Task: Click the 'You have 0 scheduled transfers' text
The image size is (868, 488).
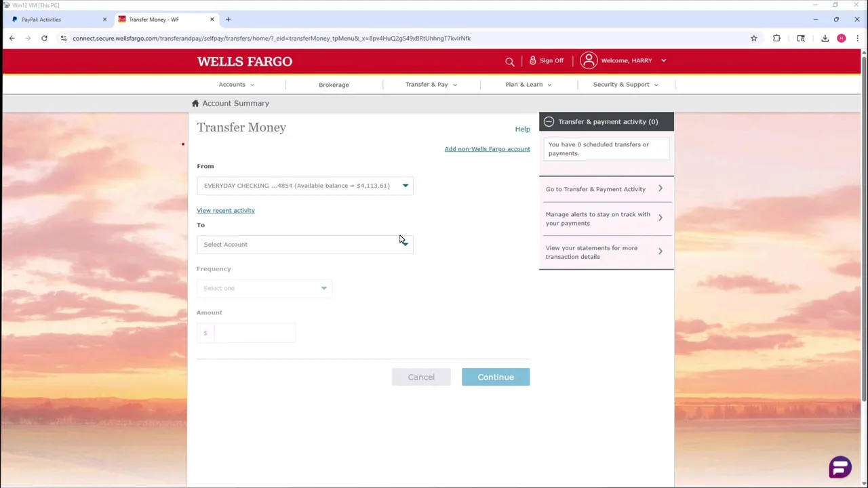Action: [x=598, y=148]
